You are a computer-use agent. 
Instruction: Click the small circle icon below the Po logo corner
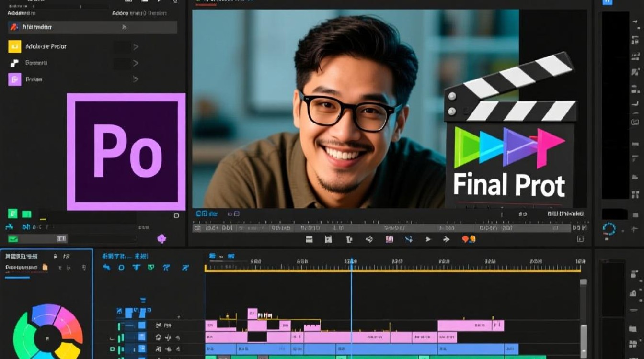(176, 216)
